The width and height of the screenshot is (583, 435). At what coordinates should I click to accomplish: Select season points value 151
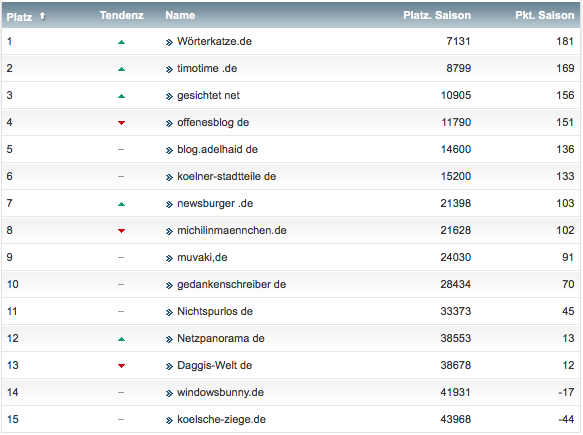tap(565, 122)
